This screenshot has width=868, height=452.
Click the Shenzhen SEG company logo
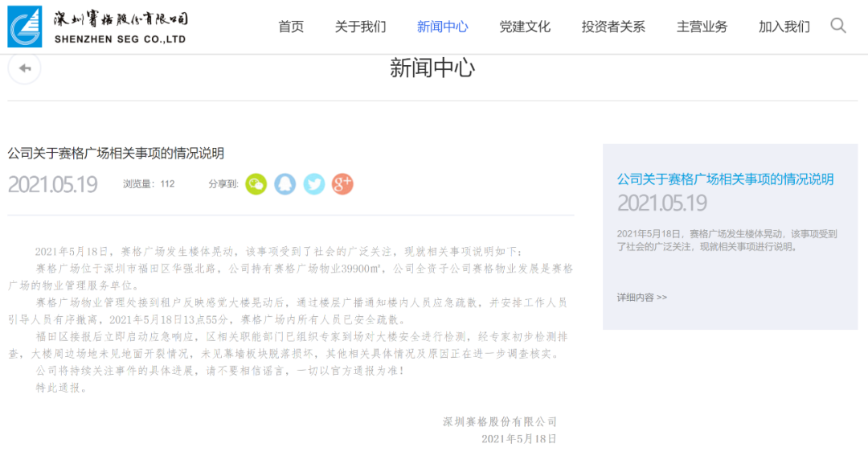click(x=25, y=26)
